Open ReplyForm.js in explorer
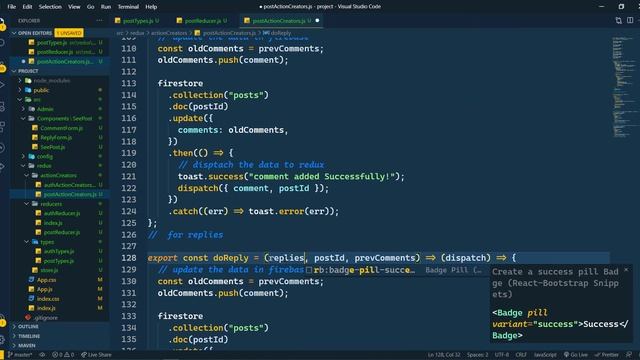 pyautogui.click(x=56, y=138)
